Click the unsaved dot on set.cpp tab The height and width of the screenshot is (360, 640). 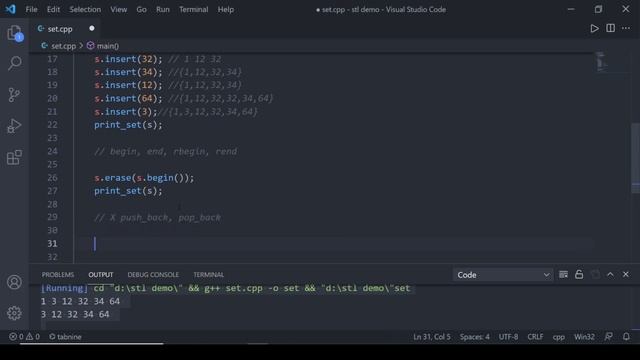91,28
